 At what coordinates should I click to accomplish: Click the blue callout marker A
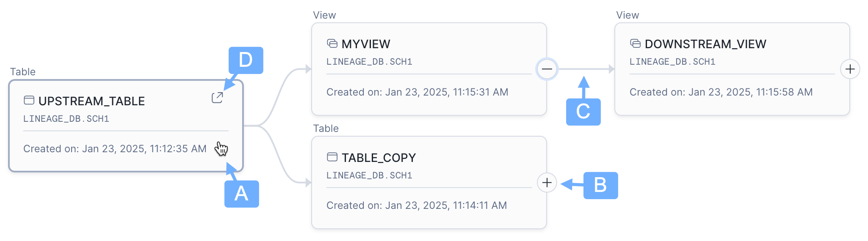click(241, 194)
